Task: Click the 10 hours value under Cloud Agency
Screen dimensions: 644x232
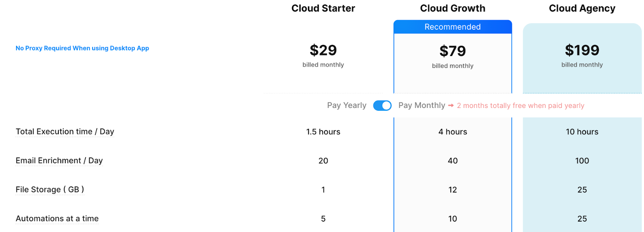Action: [x=582, y=132]
